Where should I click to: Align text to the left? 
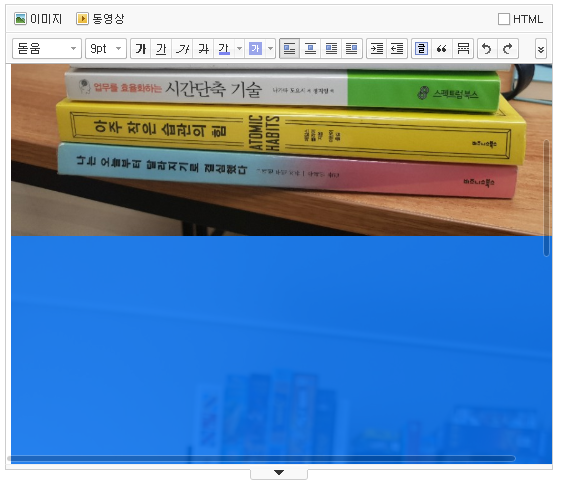click(289, 49)
